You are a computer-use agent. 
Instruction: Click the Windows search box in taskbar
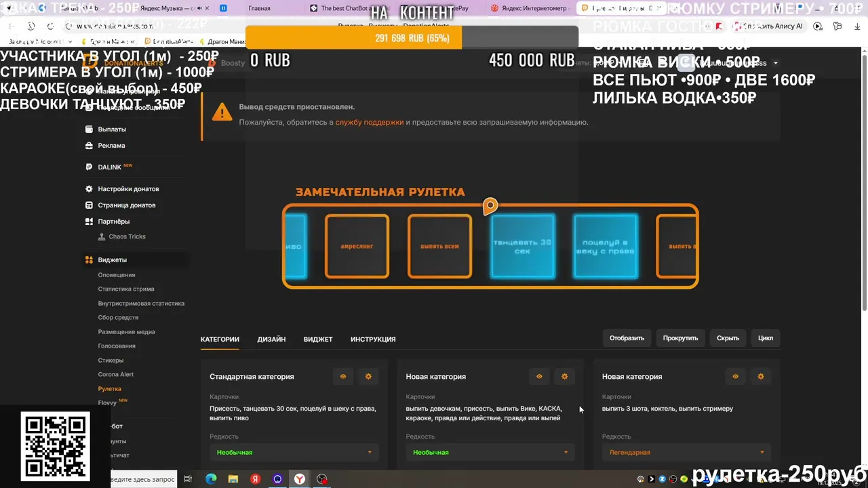[143, 479]
